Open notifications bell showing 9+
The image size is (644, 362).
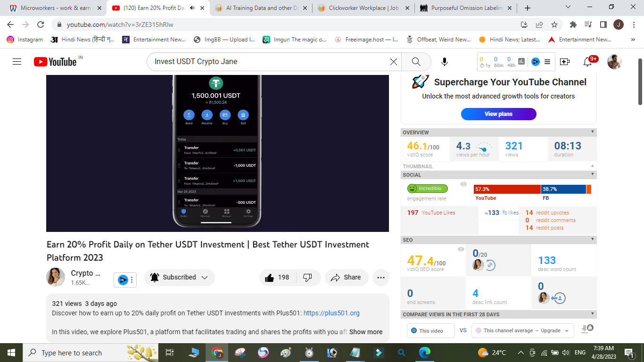587,62
